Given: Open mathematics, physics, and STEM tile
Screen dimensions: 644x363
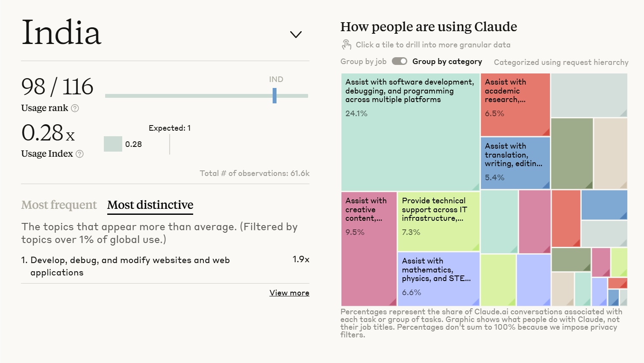Looking at the screenshot, I should [438, 278].
